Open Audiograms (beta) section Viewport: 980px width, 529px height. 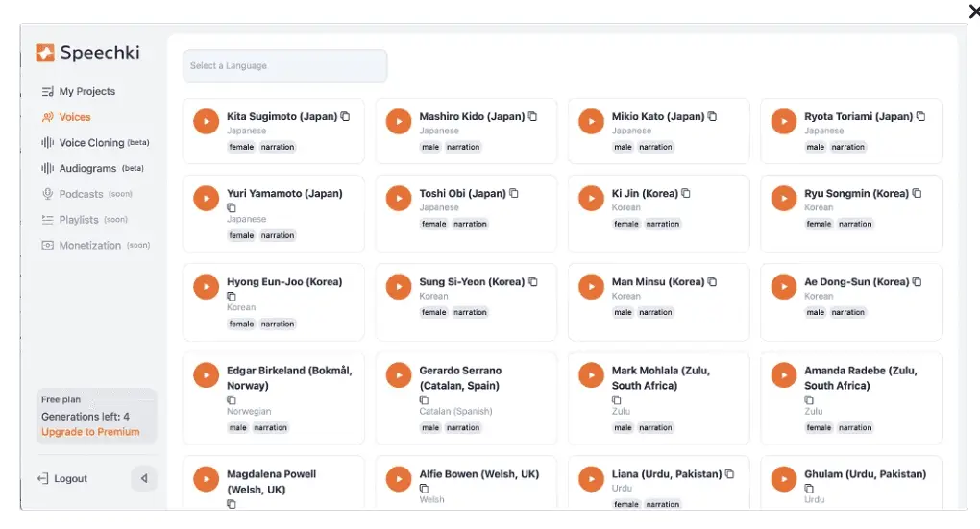click(x=92, y=169)
